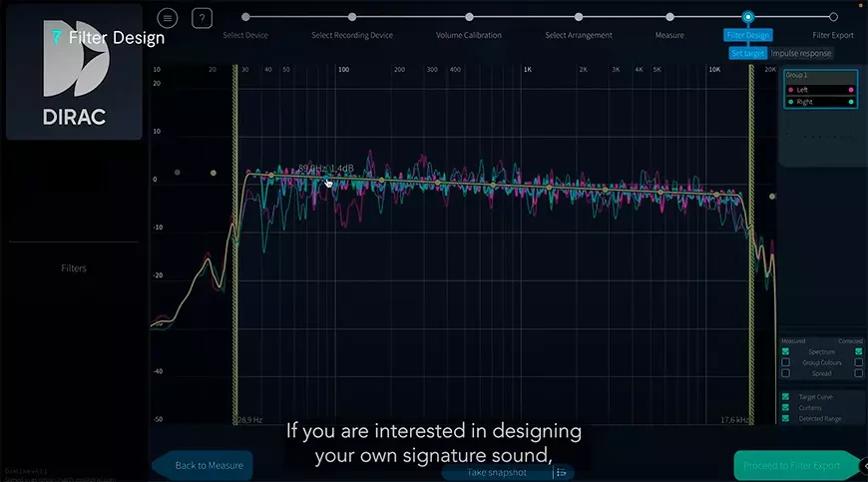This screenshot has width=868, height=482.
Task: Click the Volume Calibration step circle
Action: [469, 17]
